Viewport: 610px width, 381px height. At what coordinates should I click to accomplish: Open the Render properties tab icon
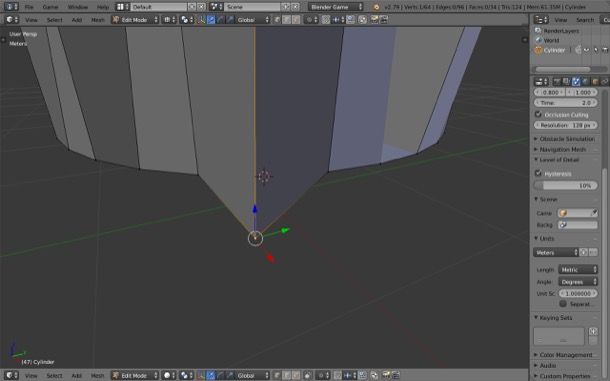(557, 81)
